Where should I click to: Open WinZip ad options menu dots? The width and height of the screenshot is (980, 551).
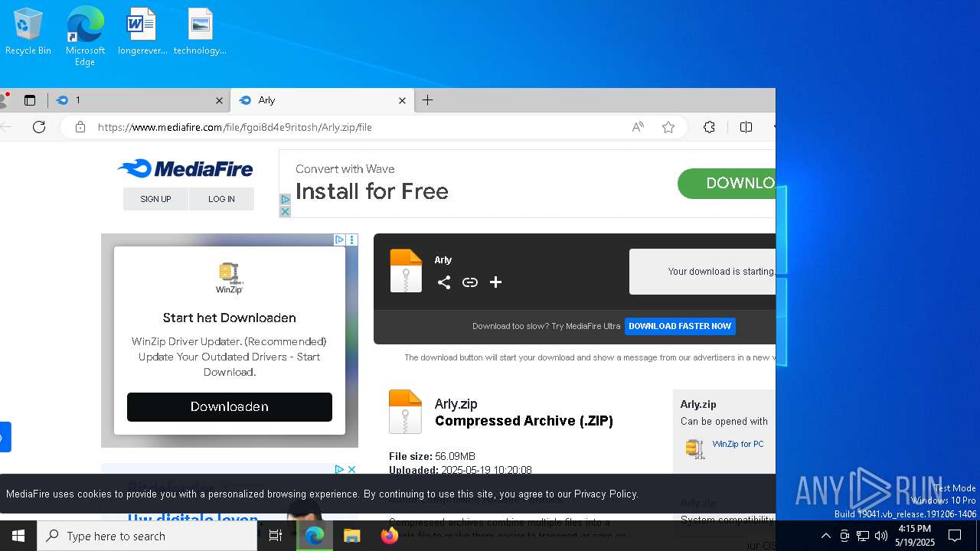point(352,240)
